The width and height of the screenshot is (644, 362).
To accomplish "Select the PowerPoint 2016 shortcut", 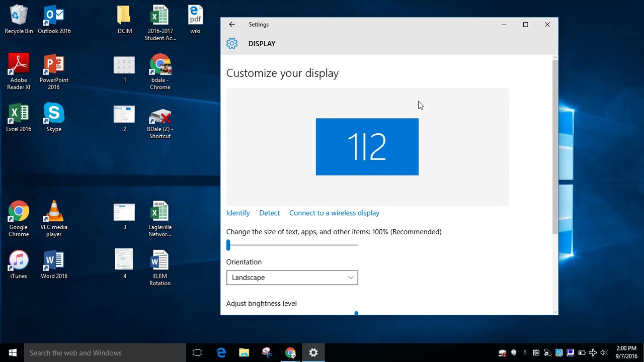I will tap(54, 72).
